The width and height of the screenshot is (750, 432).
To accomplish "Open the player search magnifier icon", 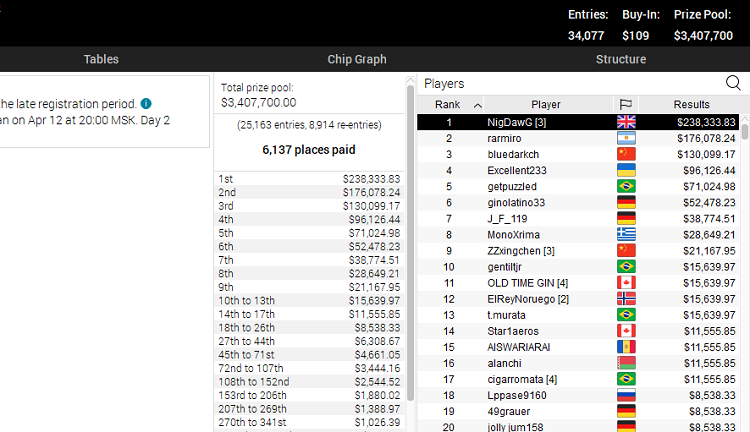I will (733, 83).
